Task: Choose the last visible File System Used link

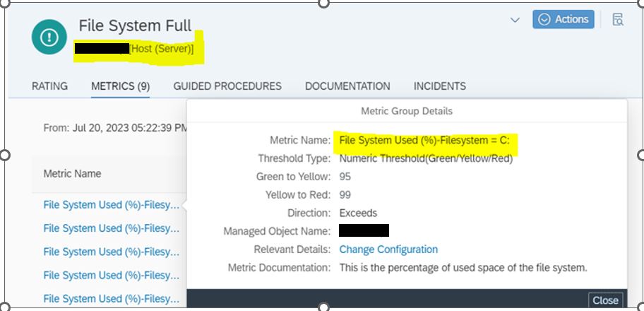Action: click(x=112, y=299)
